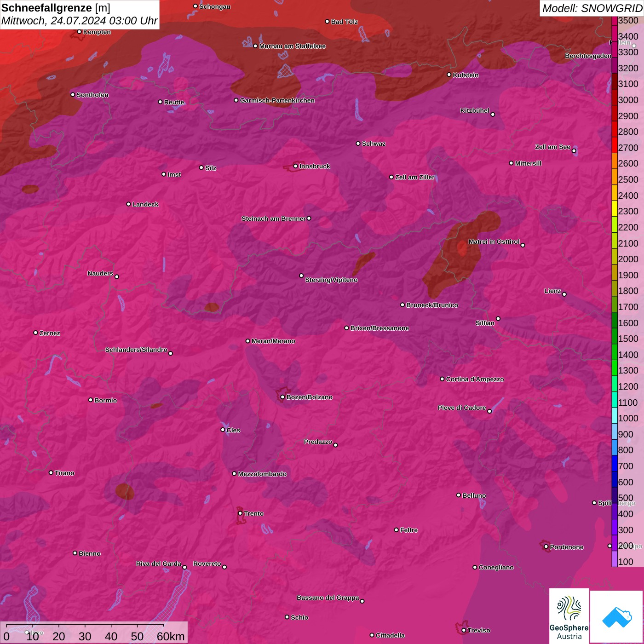This screenshot has width=644, height=644.
Task: Select the 'Bruneck/Brunico' map label
Action: point(432,305)
